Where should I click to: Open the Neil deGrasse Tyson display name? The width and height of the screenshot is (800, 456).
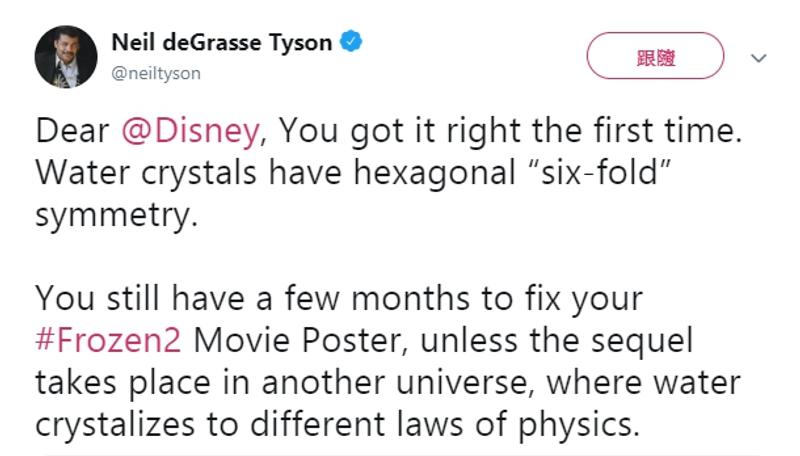pyautogui.click(x=223, y=43)
